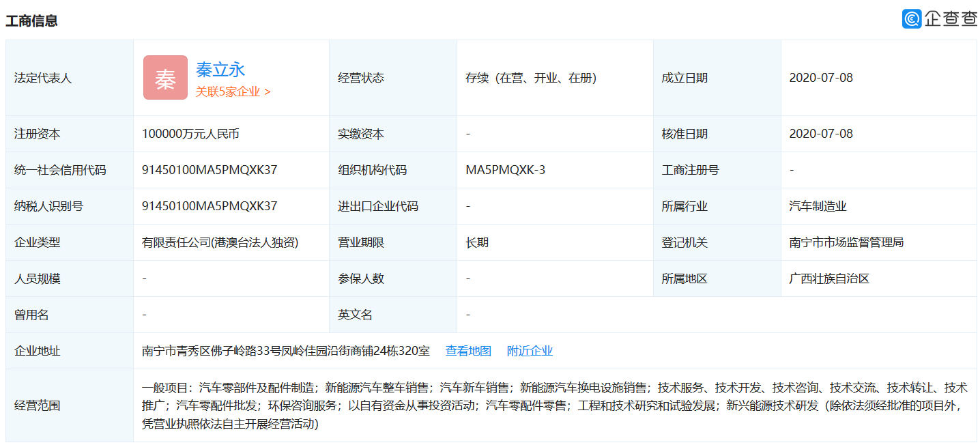Click the company address text

tap(286, 351)
